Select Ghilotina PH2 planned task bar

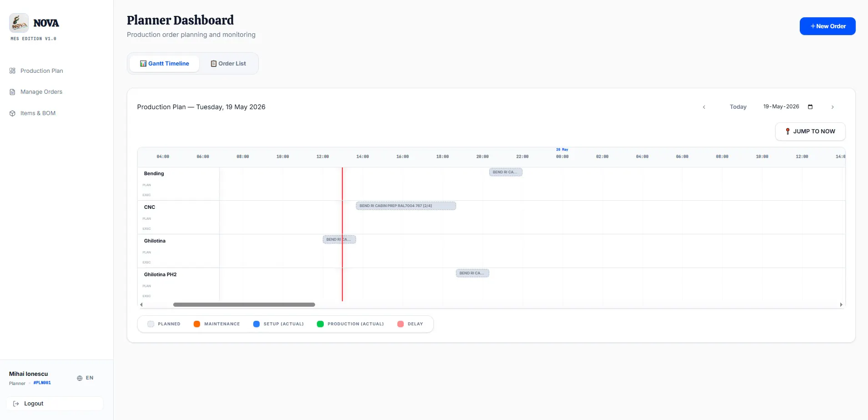472,273
